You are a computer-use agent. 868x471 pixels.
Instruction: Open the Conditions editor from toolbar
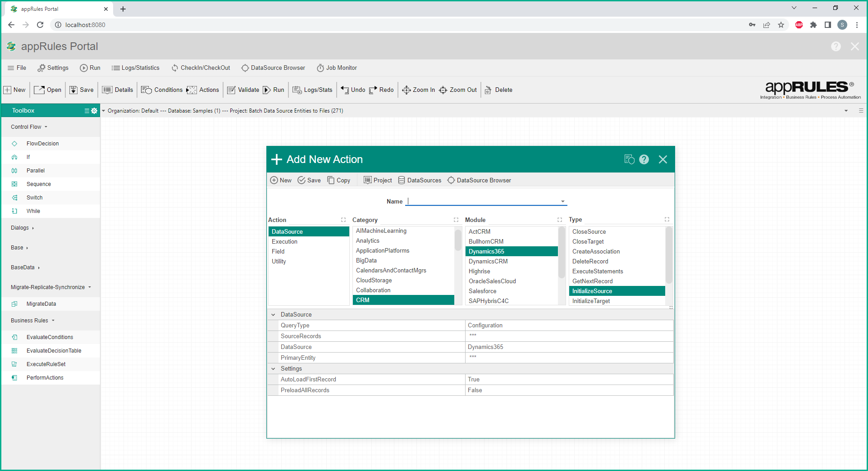(x=162, y=90)
